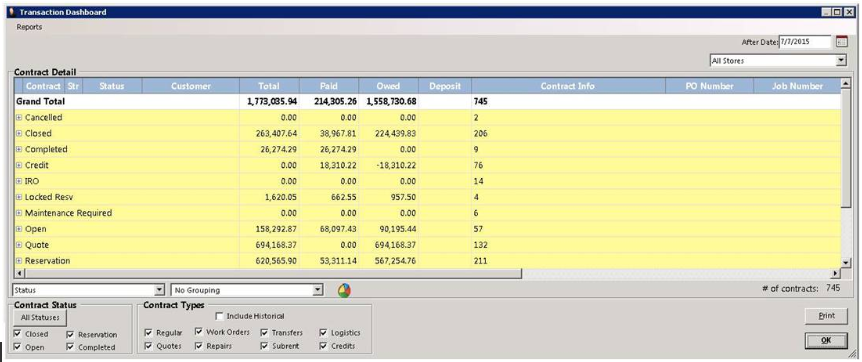This screenshot has height=362, width=862.
Task: Toggle the Logistics checkbox
Action: (x=323, y=333)
